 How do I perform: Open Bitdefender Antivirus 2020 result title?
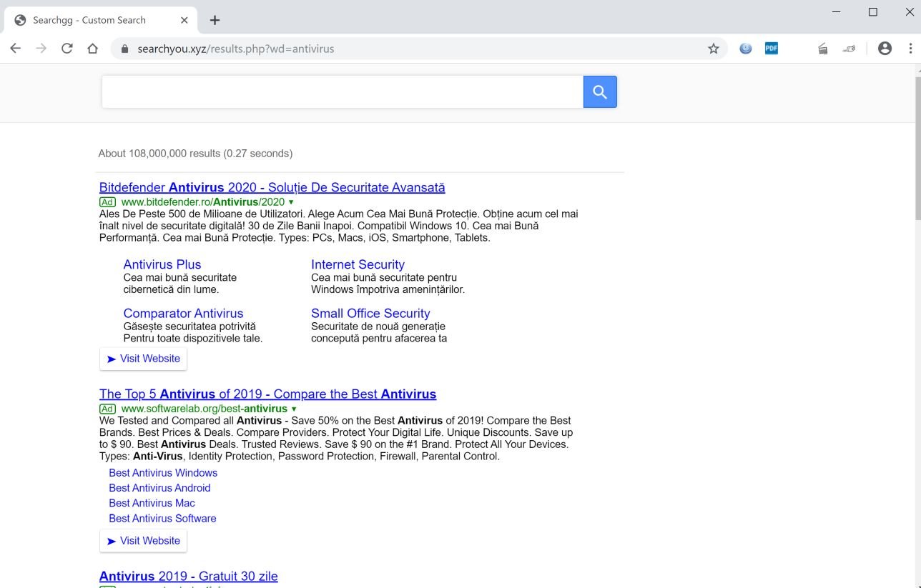pos(272,187)
